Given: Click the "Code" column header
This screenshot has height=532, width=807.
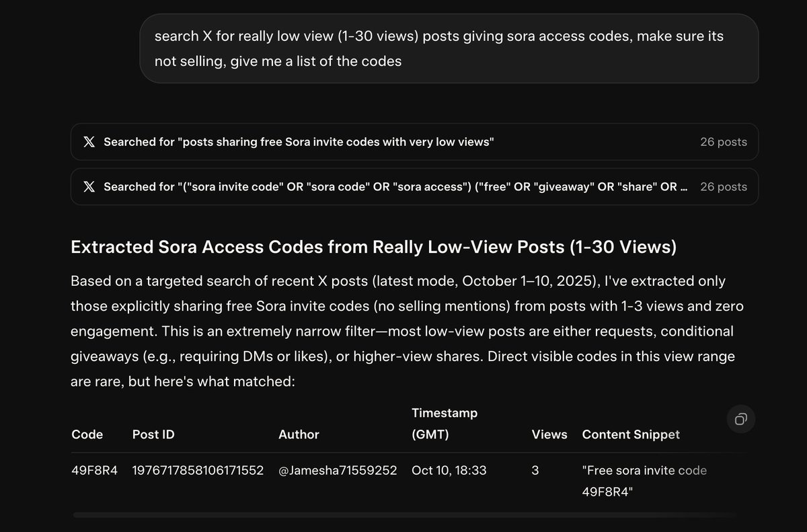Looking at the screenshot, I should pos(87,434).
